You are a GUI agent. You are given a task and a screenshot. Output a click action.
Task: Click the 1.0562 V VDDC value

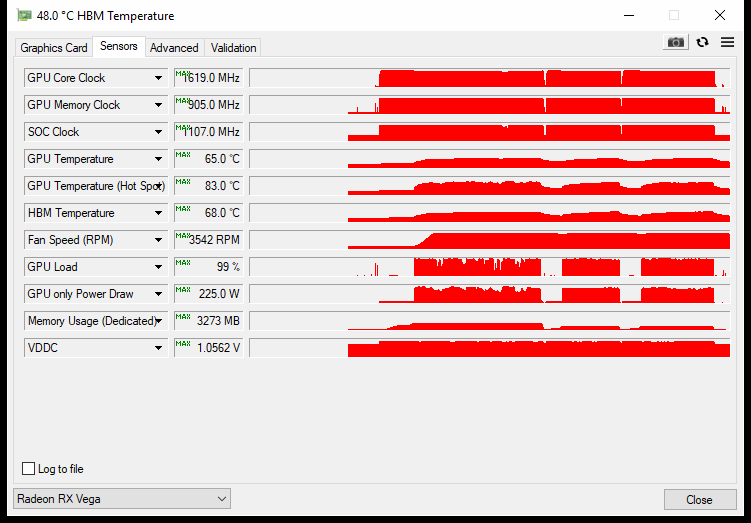pos(209,348)
